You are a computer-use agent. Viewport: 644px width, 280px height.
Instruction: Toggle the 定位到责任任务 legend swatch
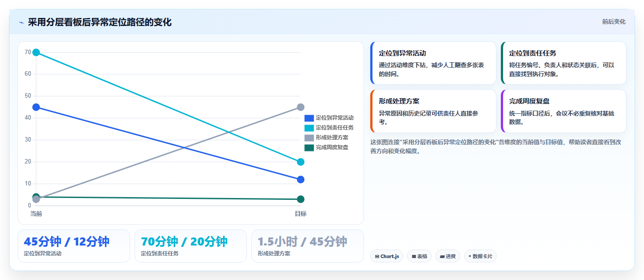coord(309,128)
